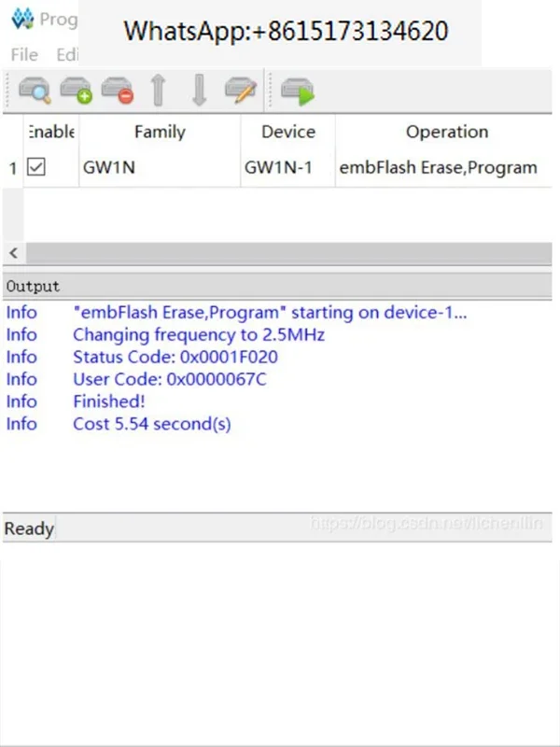Select the embFlash Erase,Program operation cell
The height and width of the screenshot is (747, 560).
click(444, 168)
